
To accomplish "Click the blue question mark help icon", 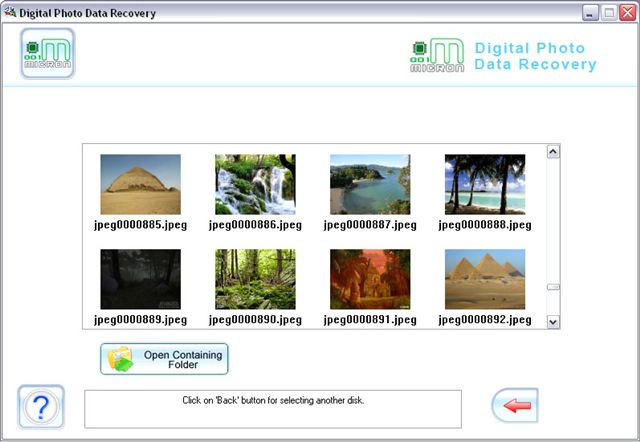I will (x=41, y=406).
